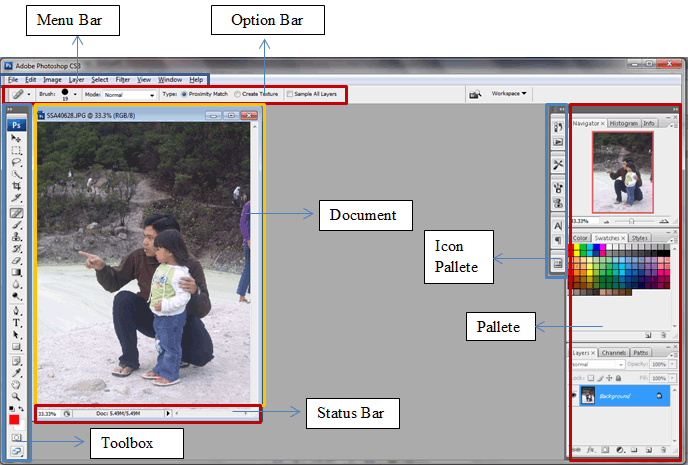688x465 pixels.
Task: Open the status bar info arrow menu
Action: click(168, 413)
